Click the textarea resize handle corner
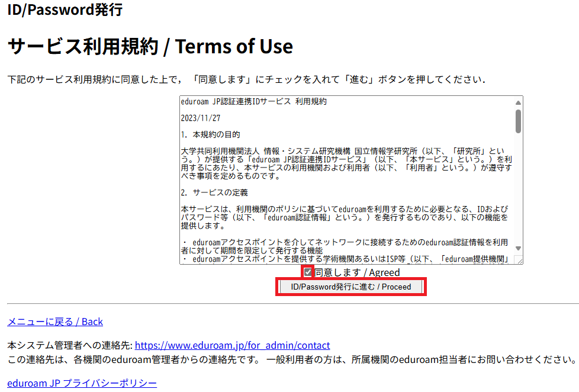 click(x=519, y=260)
